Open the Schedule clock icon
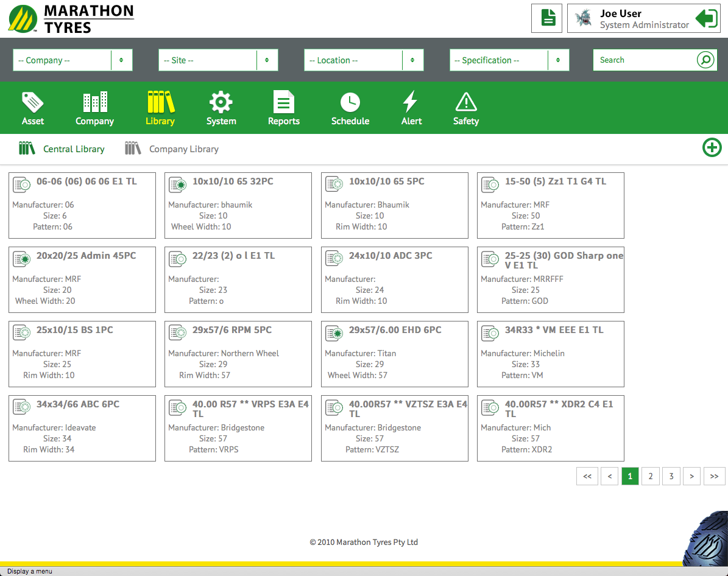 click(x=350, y=102)
